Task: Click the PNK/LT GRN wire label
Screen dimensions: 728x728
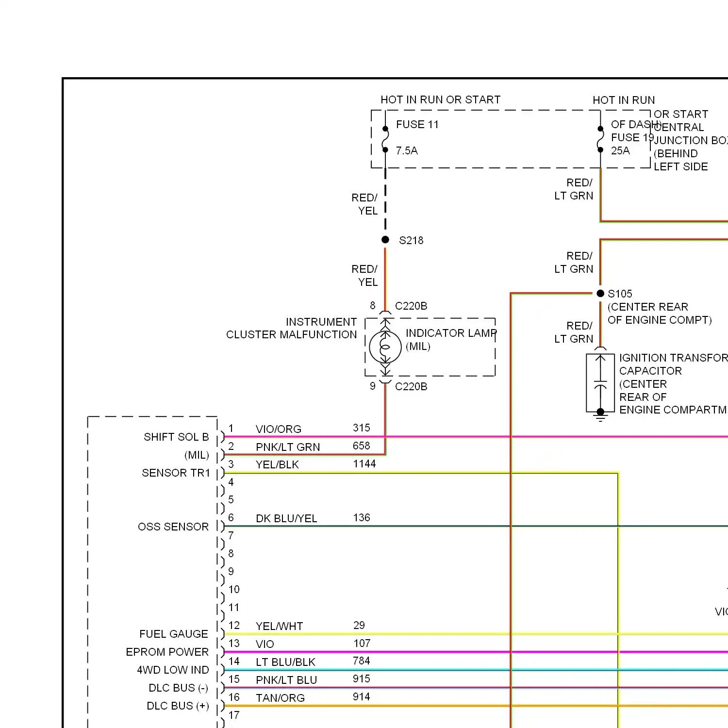Action: click(x=288, y=447)
